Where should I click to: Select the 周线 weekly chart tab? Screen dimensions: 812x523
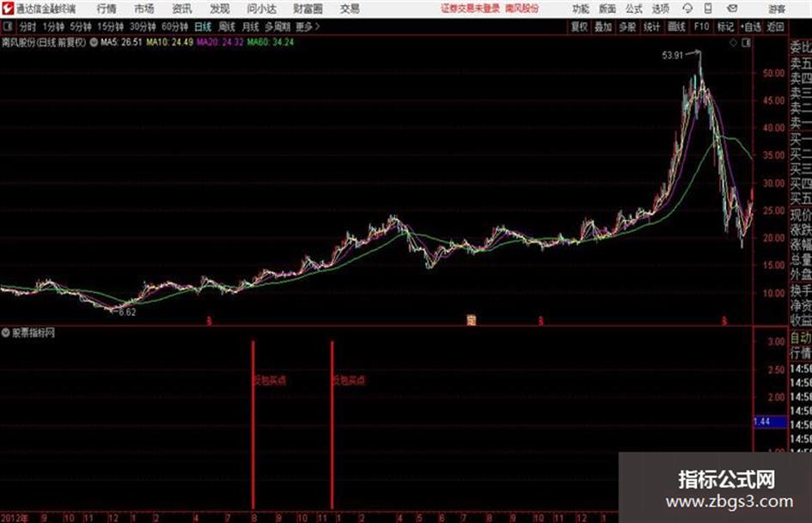point(227,27)
